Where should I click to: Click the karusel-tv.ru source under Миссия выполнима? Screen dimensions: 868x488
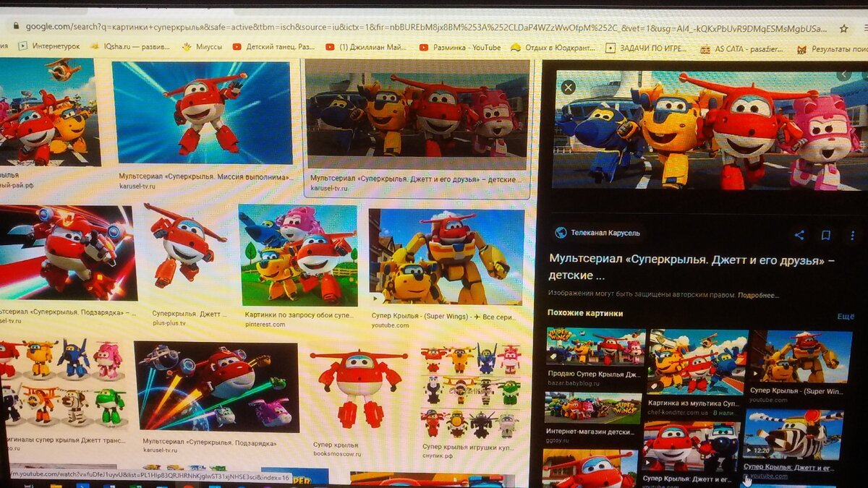(137, 186)
